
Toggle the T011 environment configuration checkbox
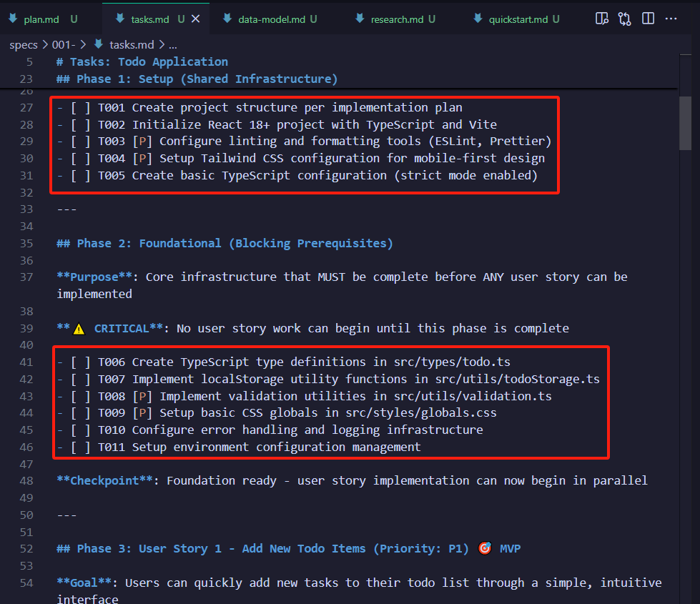81,447
